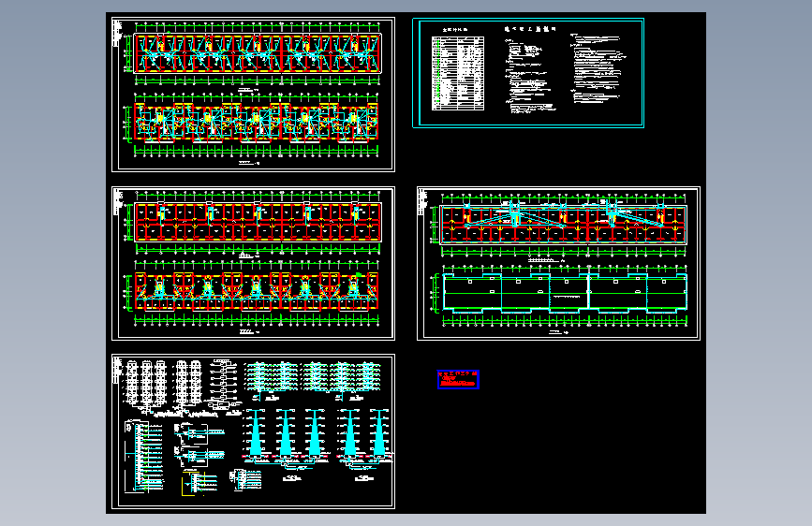Image resolution: width=812 pixels, height=526 pixels.
Task: Select the roof outline plan drawn in cyan and green
Action: [x=565, y=294]
